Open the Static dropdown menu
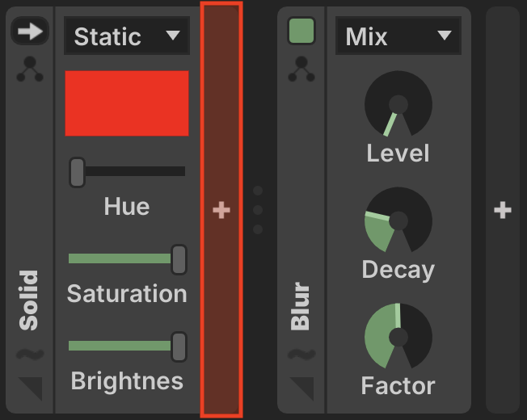Screen dimensions: 527x420 click(x=126, y=36)
